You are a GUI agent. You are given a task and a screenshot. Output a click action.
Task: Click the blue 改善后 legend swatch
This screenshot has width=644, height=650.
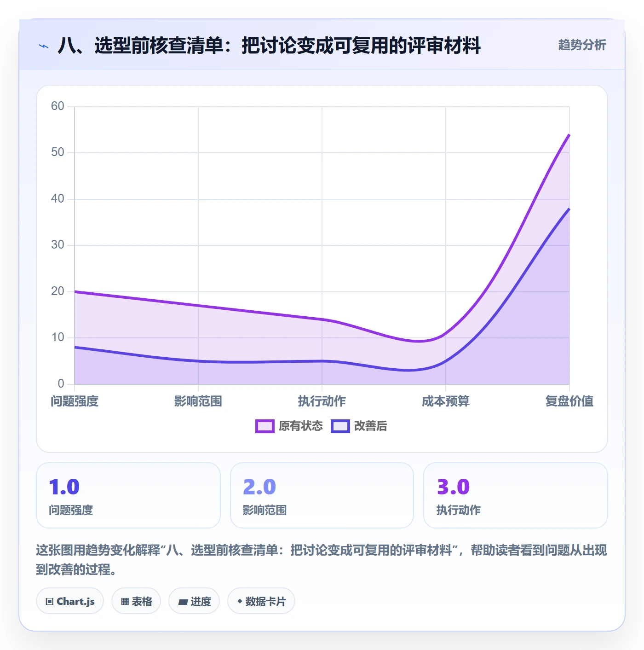pos(340,426)
